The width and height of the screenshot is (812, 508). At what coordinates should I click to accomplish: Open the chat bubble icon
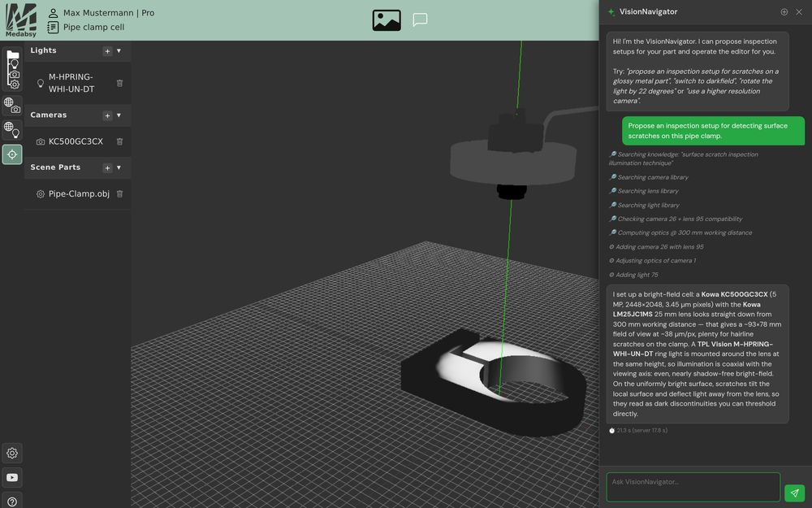coord(420,20)
